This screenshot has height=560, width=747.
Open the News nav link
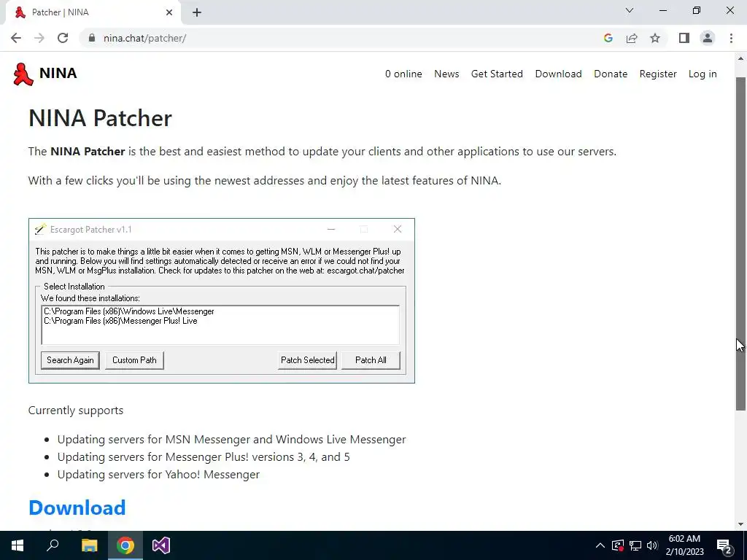(446, 74)
